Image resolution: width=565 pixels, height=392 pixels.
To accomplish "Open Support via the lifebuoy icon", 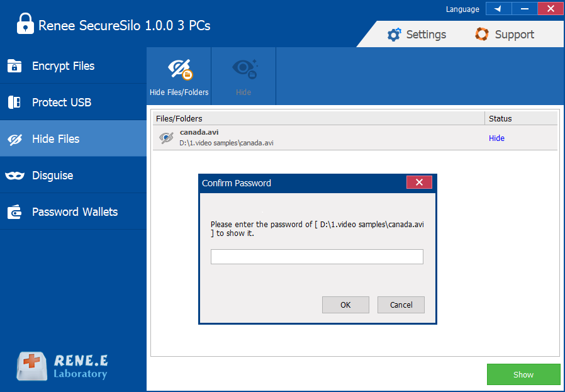I will click(x=482, y=34).
